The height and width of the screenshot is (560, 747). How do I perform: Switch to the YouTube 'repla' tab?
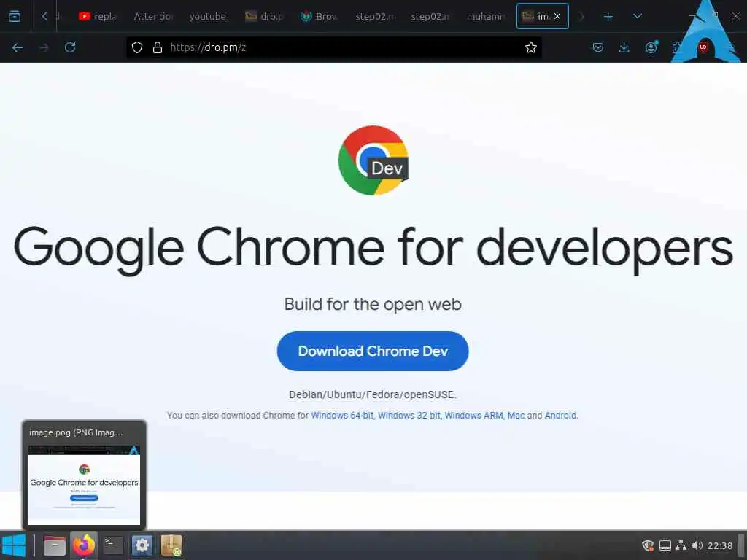(x=98, y=17)
